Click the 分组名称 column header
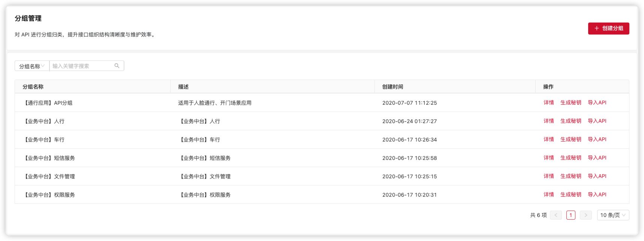The height and width of the screenshot is (241, 644). (x=33, y=87)
